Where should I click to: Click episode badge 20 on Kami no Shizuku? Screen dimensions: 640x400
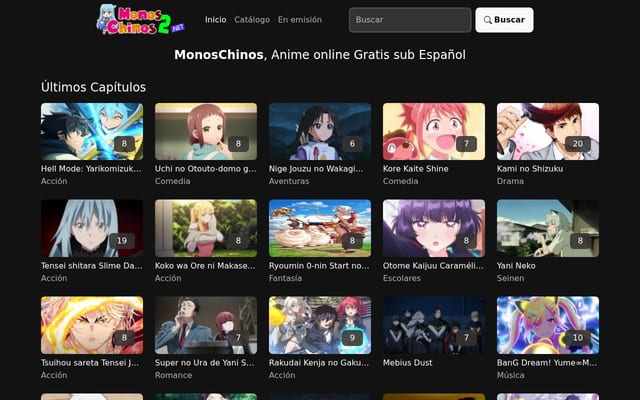(578, 144)
